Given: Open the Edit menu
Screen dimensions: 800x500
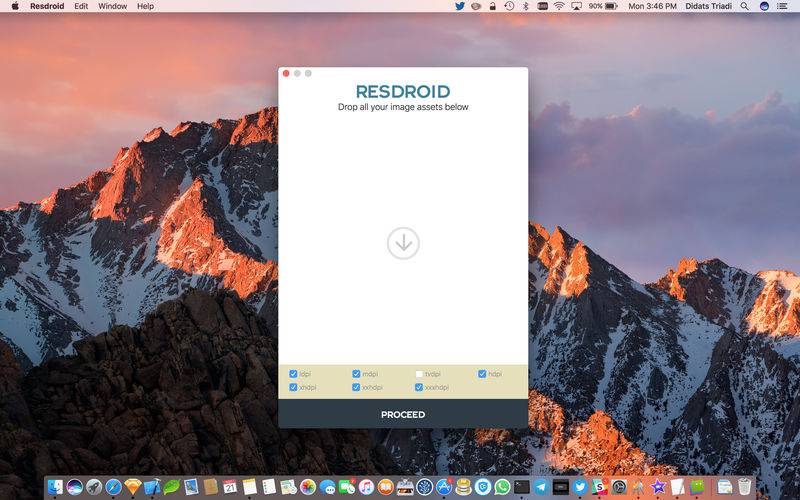Looking at the screenshot, I should 81,6.
